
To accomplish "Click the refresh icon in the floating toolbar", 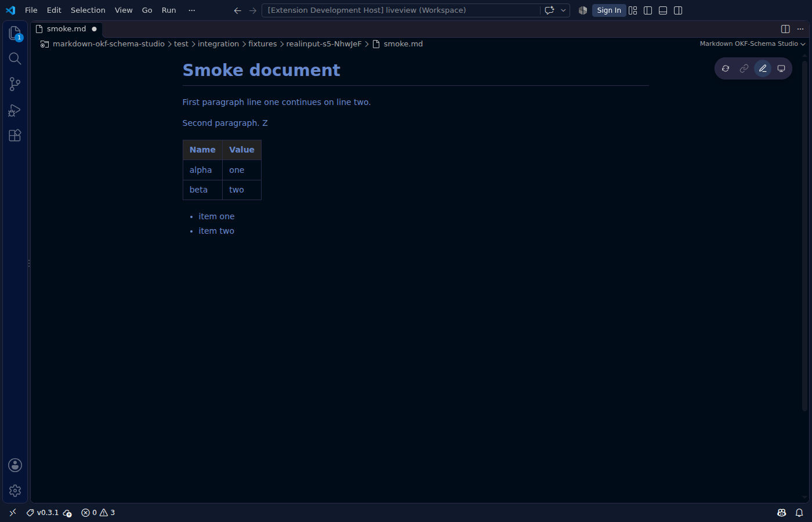I will coord(726,68).
